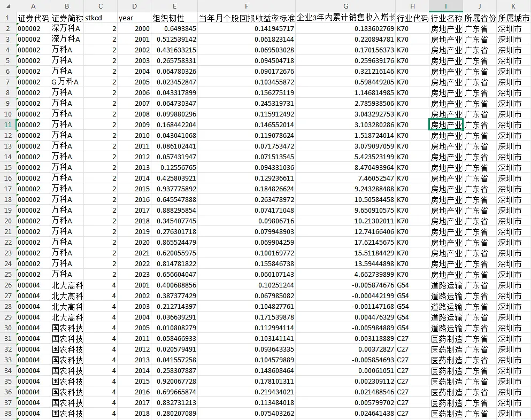
Task: Click a cell showing 医药制造 industry name
Action: (445, 338)
